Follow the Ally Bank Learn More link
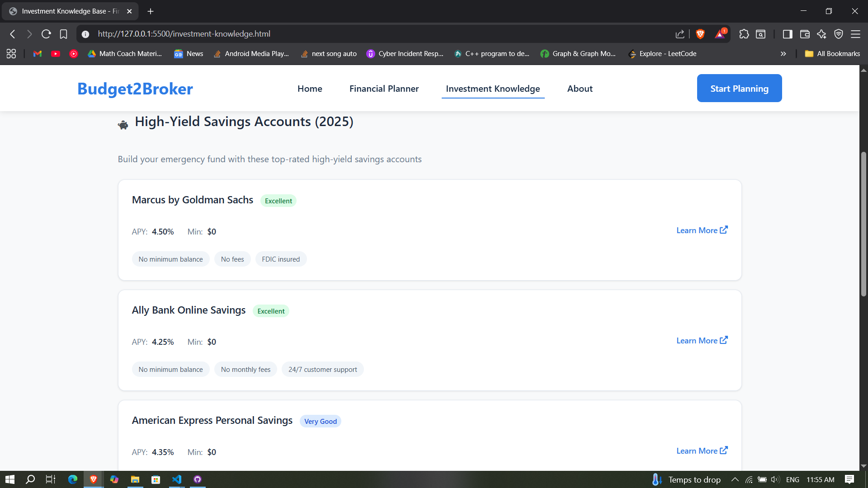Viewport: 868px width, 488px height. pyautogui.click(x=702, y=341)
